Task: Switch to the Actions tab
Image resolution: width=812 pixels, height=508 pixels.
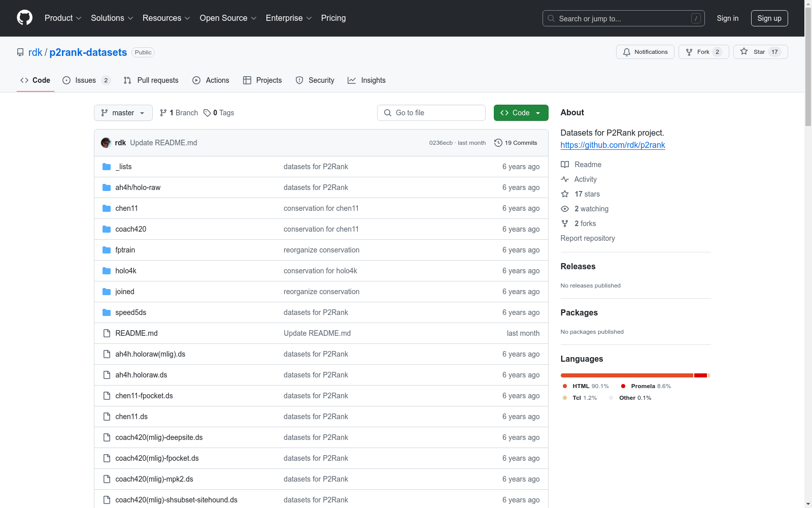Action: pyautogui.click(x=211, y=80)
